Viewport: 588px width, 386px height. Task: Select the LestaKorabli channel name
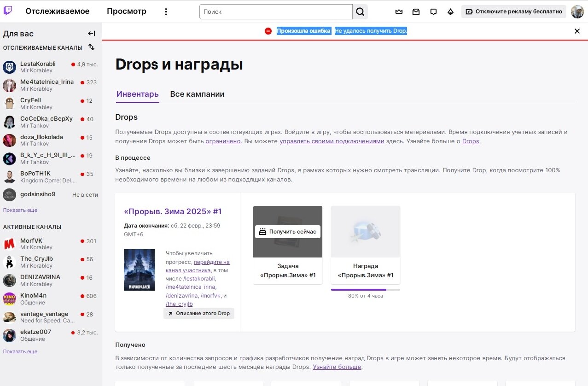38,64
